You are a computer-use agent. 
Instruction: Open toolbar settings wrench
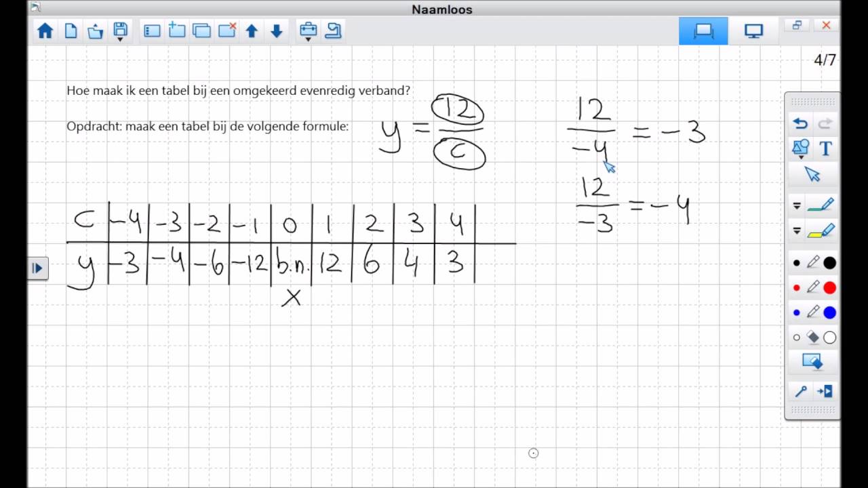click(x=800, y=391)
